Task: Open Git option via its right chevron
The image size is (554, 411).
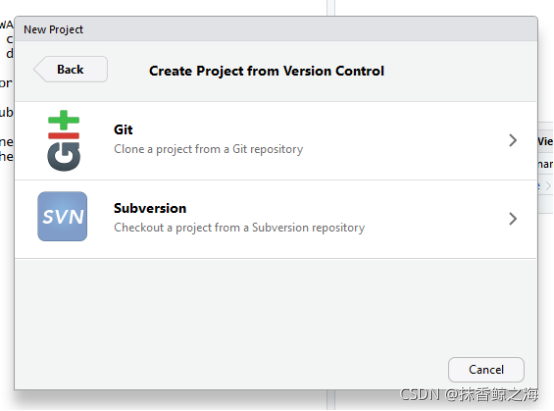Action: (x=513, y=140)
